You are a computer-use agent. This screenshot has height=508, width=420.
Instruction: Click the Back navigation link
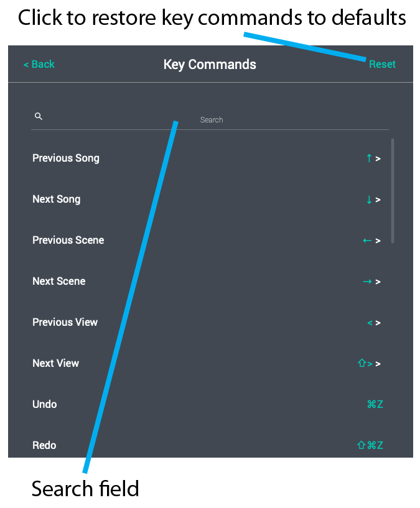(x=39, y=64)
